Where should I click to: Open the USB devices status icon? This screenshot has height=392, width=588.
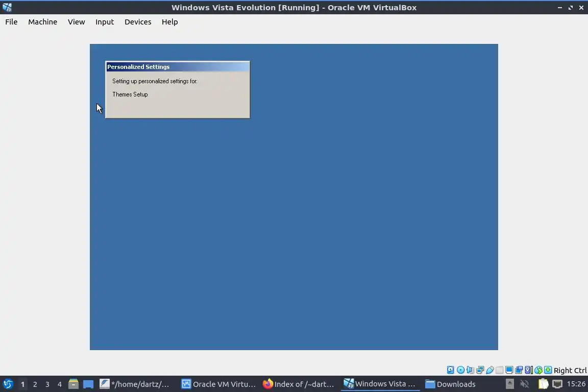tap(490, 370)
